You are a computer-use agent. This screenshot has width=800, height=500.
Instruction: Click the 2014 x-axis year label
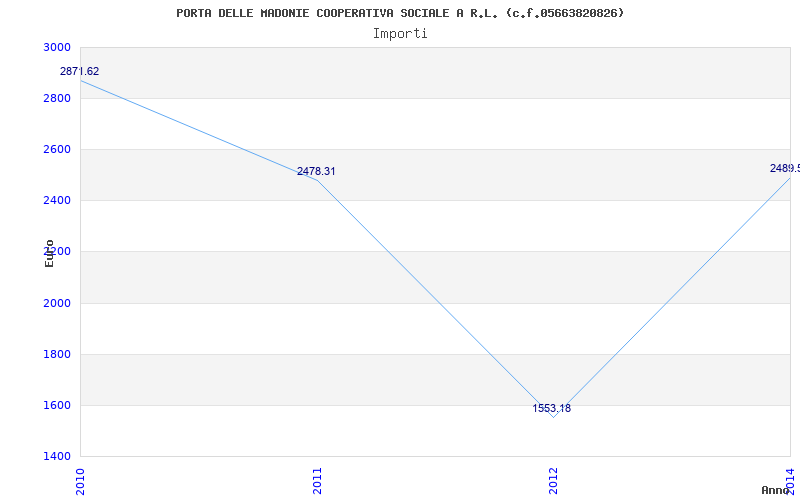tap(790, 481)
